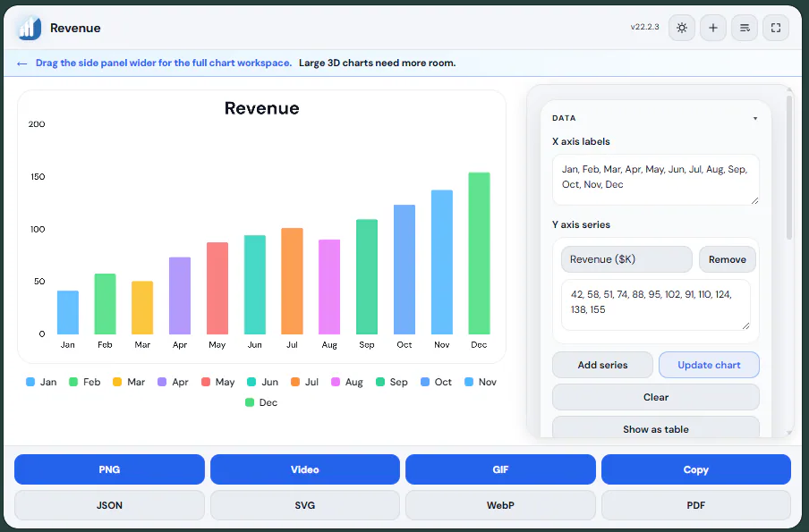Screen dimensions: 809x532
Task: Click Show as table button
Action: pyautogui.click(x=655, y=427)
